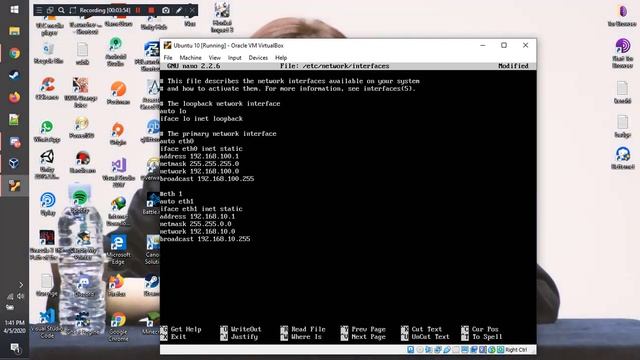This screenshot has width=640, height=360.
Task: Select the Origin desktop shortcut
Action: pyautogui.click(x=118, y=133)
